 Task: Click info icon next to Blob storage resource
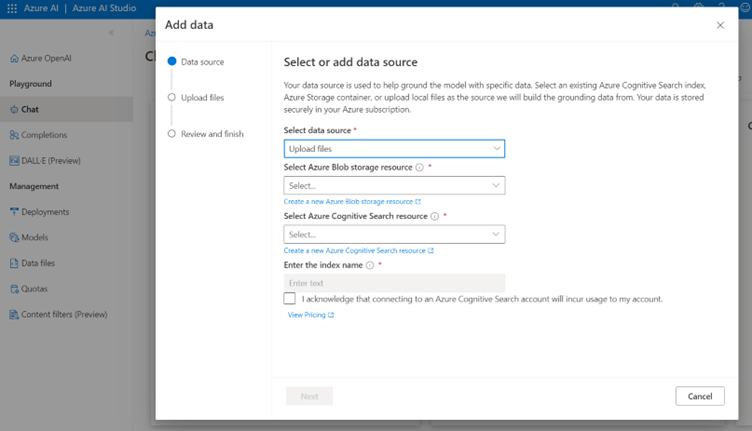(x=420, y=167)
